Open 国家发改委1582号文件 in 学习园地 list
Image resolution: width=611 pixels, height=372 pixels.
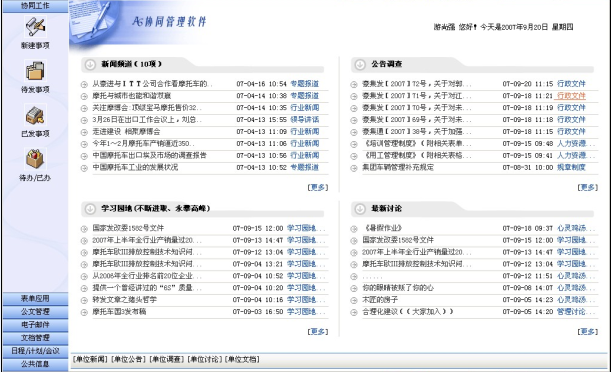128,228
